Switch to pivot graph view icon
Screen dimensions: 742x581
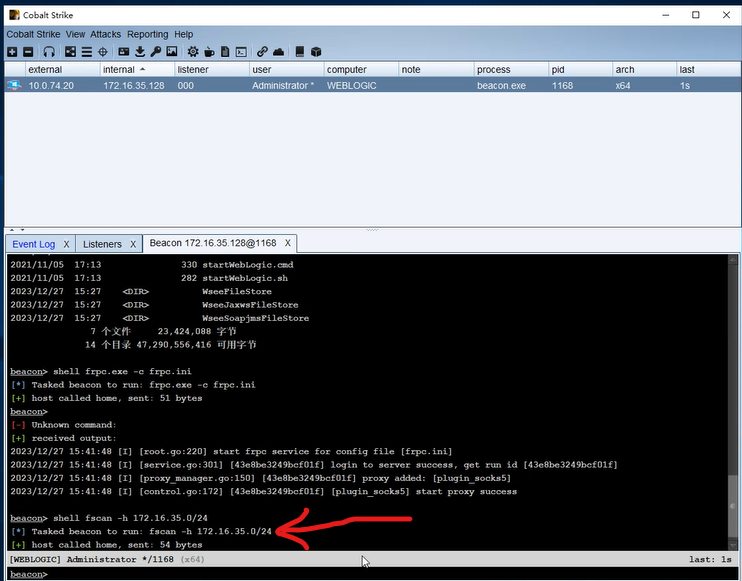pos(71,52)
